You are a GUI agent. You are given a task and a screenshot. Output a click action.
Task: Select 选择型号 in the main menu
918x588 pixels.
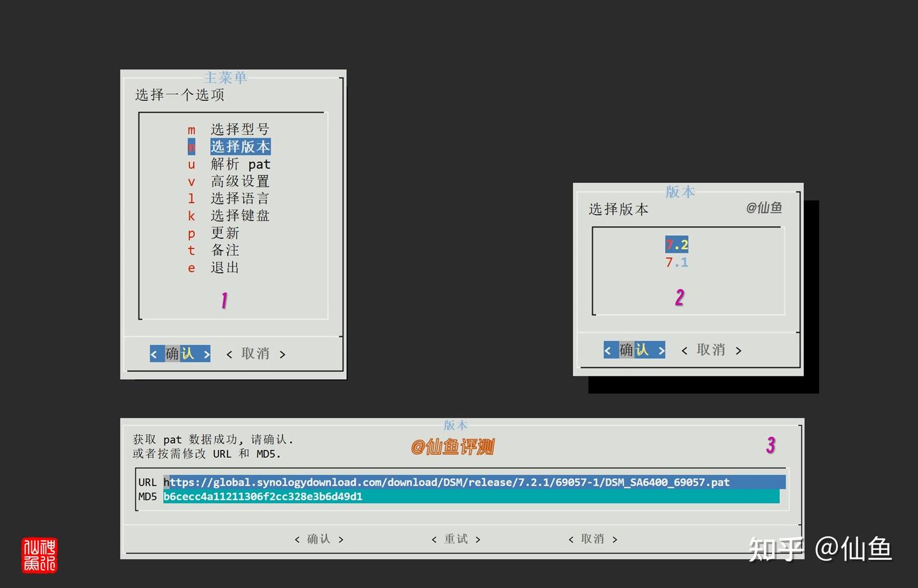click(229, 129)
